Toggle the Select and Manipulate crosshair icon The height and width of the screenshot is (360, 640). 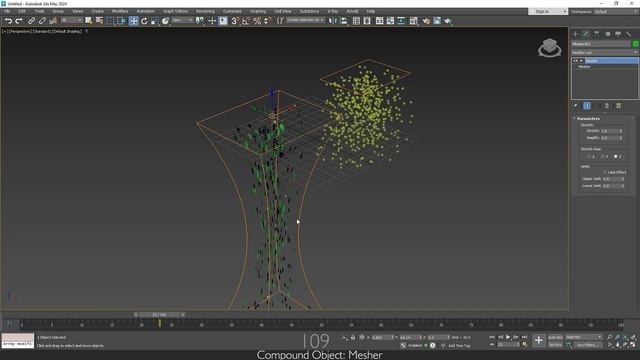pos(212,20)
